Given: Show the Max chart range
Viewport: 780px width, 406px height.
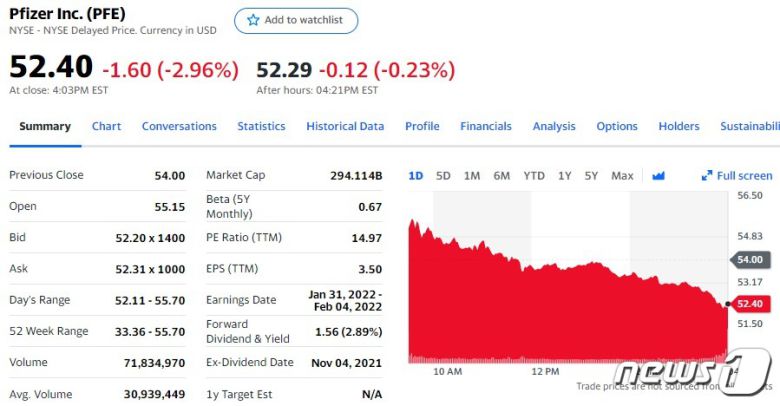Looking at the screenshot, I should pos(622,176).
